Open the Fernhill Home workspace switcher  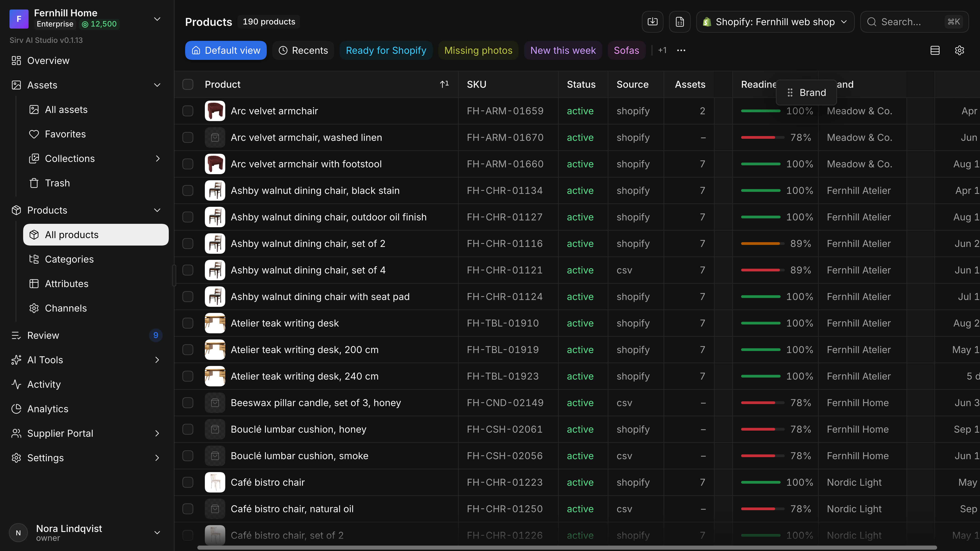point(87,19)
